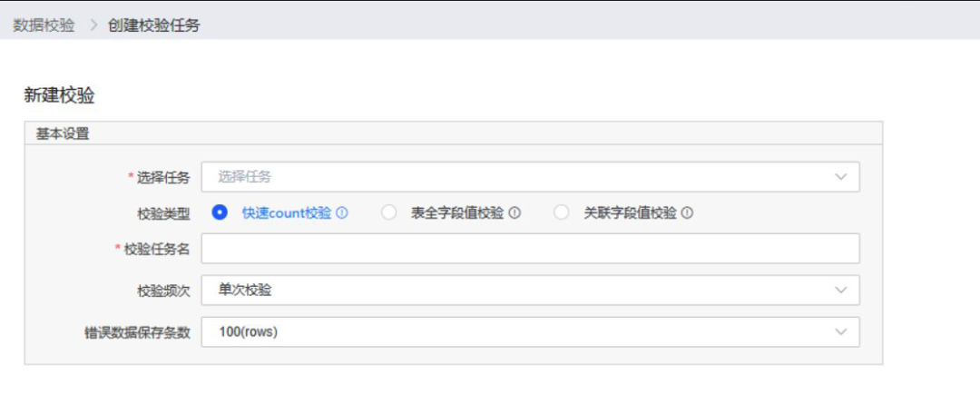Focus the 校验任务名 input field

[x=530, y=249]
